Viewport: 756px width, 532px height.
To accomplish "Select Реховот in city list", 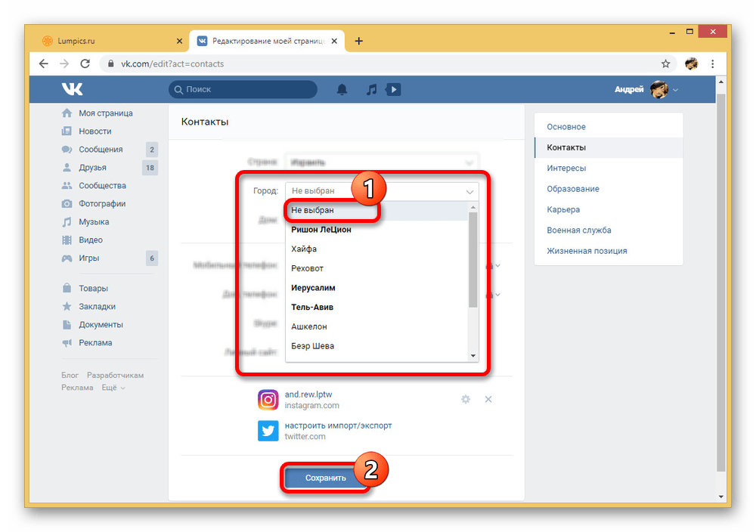I will [x=376, y=268].
